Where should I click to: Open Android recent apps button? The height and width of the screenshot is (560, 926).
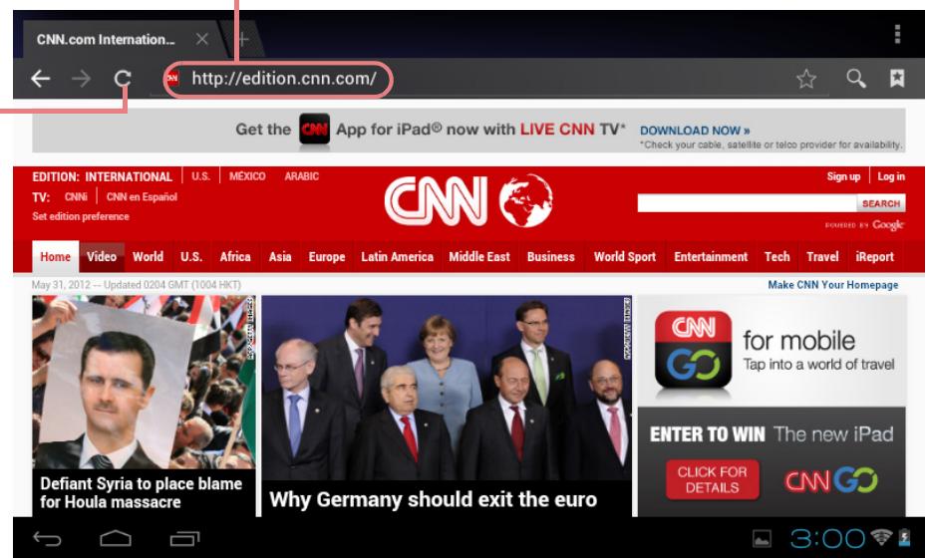184,539
